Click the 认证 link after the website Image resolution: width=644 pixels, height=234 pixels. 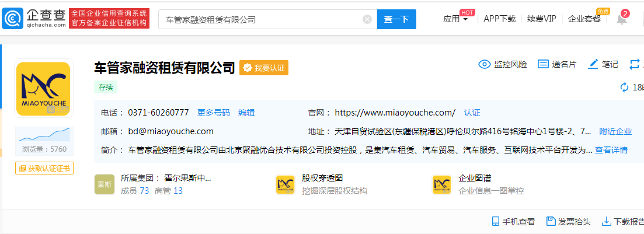point(472,113)
